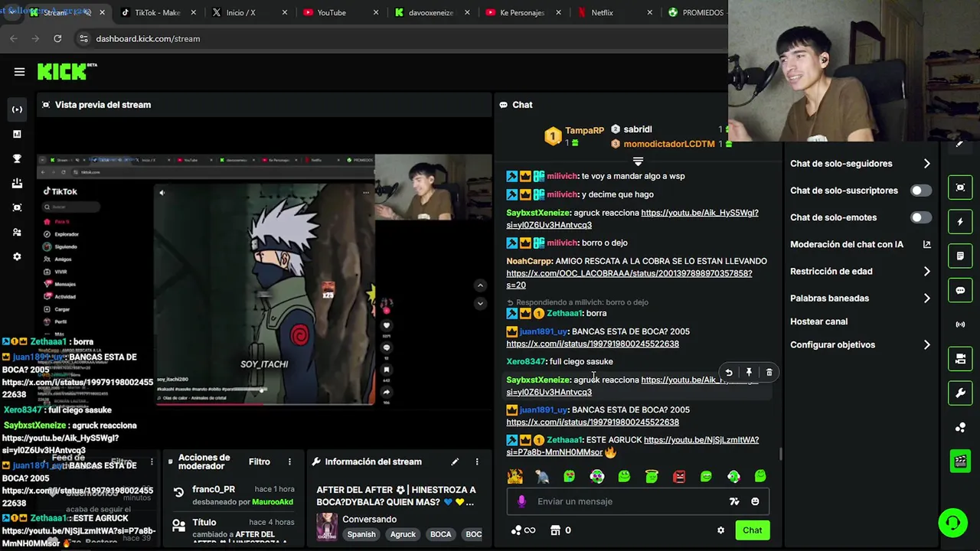Click username TampaRP on chat leaderboard
This screenshot has width=980, height=551.
(584, 131)
